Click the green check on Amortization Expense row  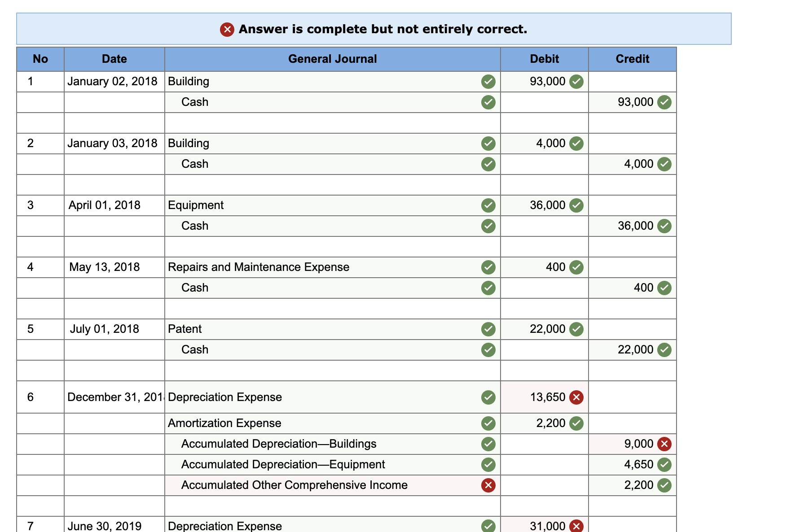[488, 423]
